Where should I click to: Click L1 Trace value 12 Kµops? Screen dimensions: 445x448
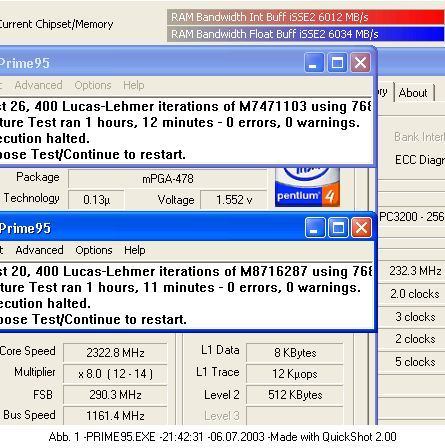point(295,374)
